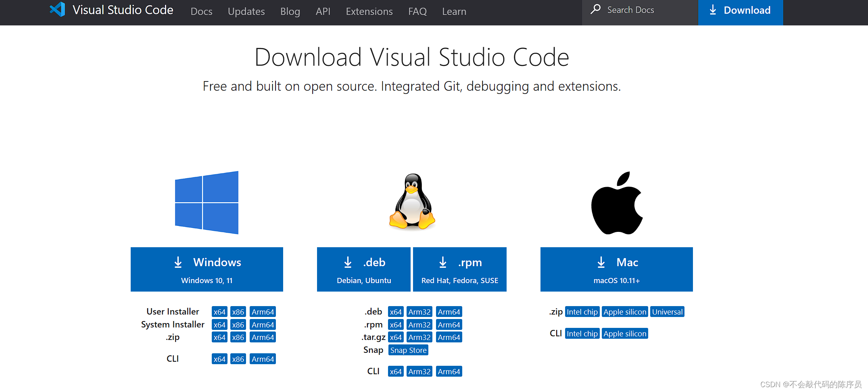The width and height of the screenshot is (868, 392).
Task: Select Arm64 in Linux CLI row
Action: (449, 371)
